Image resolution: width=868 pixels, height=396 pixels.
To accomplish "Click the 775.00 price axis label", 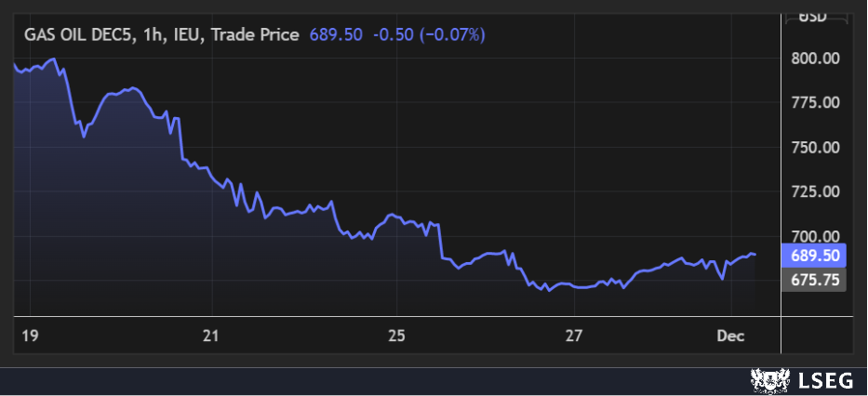I will (815, 102).
